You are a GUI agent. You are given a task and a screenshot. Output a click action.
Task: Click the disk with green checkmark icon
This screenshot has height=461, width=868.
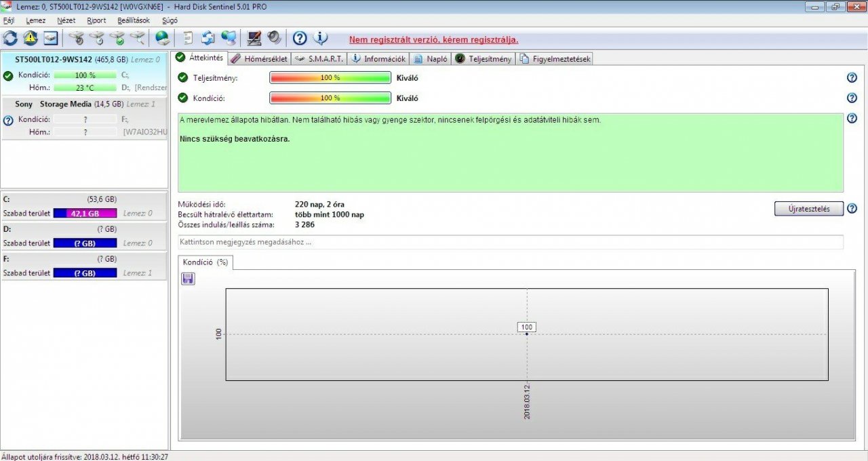(118, 38)
